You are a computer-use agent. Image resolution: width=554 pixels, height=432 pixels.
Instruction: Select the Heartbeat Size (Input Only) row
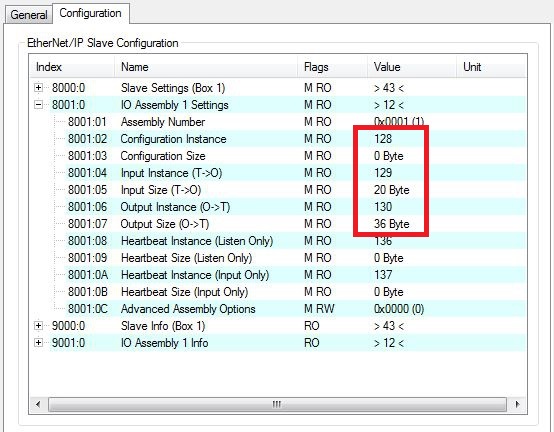[x=278, y=292]
